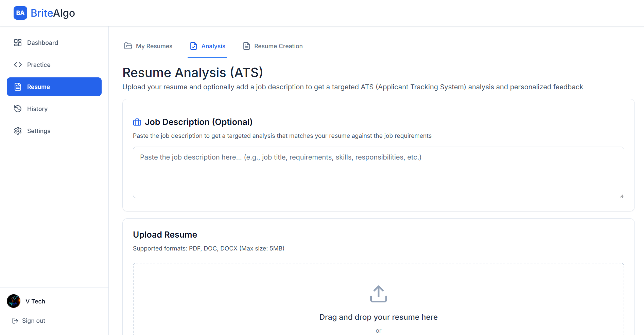
Task: Click the briefcase icon beside Job Description
Action: point(137,122)
